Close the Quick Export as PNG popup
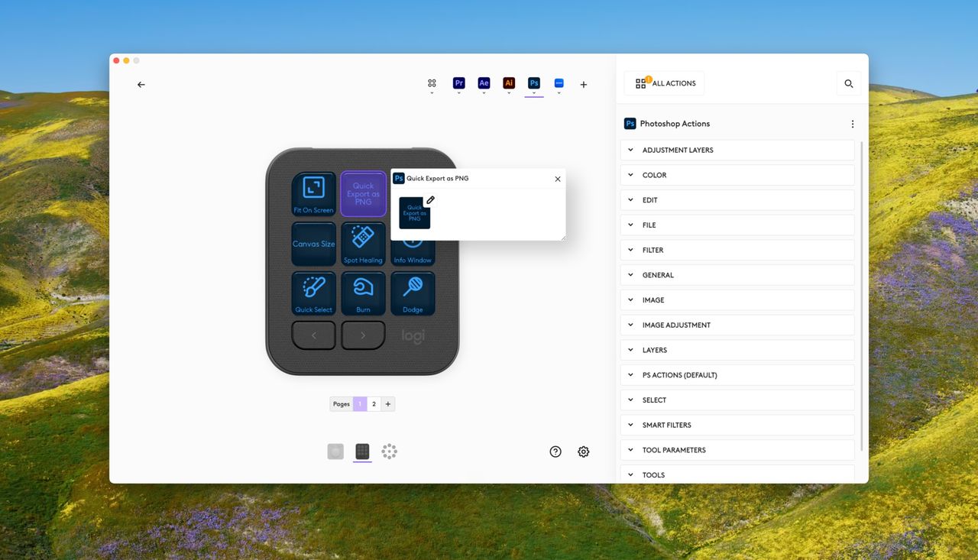 click(558, 179)
